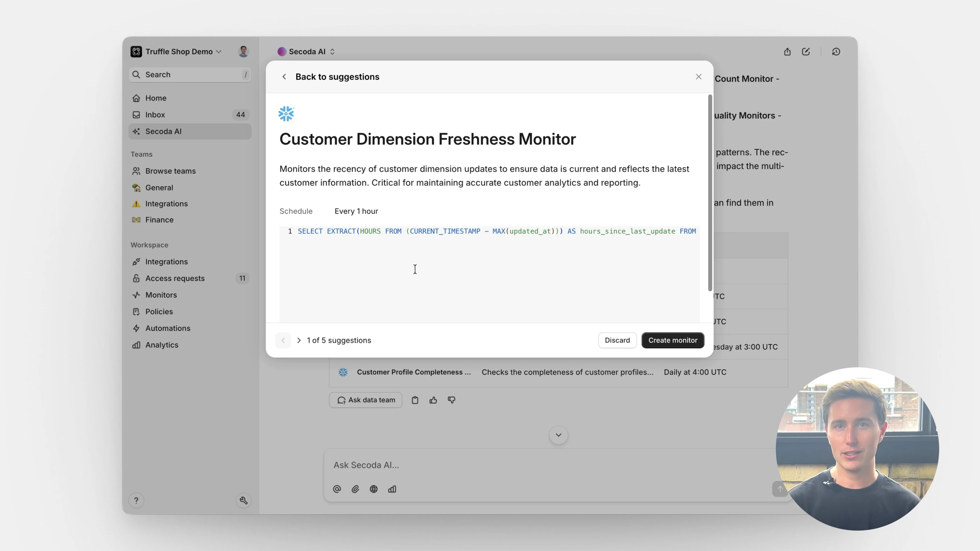This screenshot has width=980, height=551.
Task: Click the 'Daily at 4:00 UTC' cell
Action: (695, 372)
